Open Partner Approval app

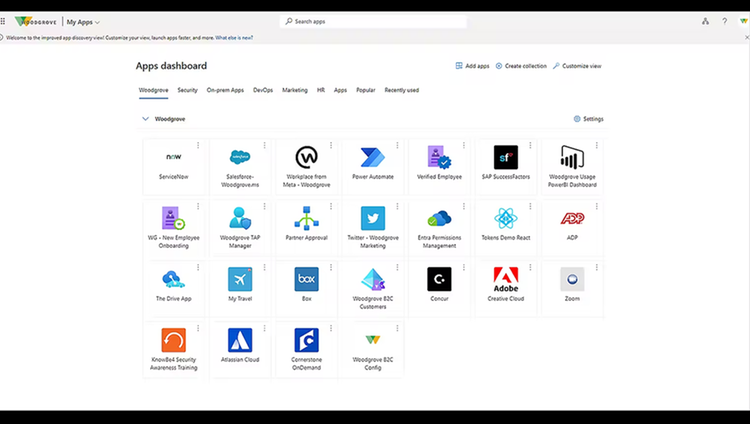click(x=307, y=228)
